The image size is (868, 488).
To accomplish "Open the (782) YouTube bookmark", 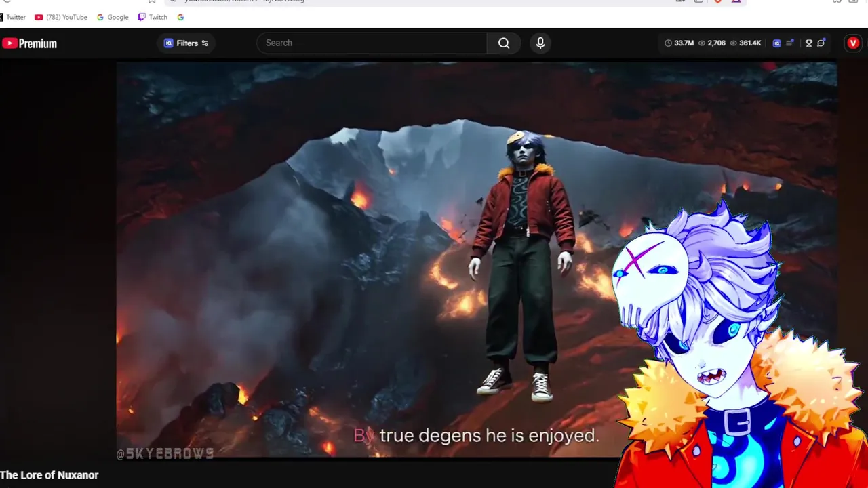I will 61,17.
